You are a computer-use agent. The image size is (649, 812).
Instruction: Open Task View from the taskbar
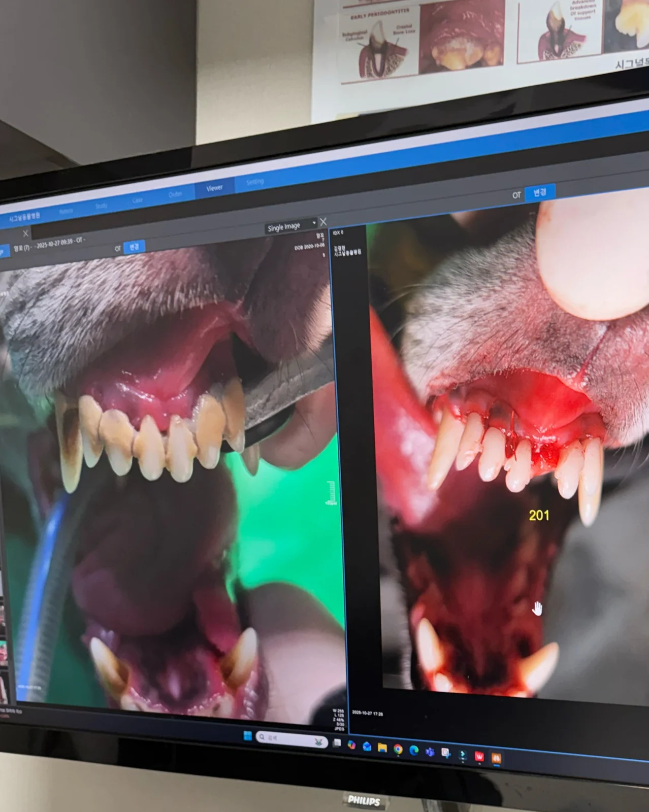[337, 743]
